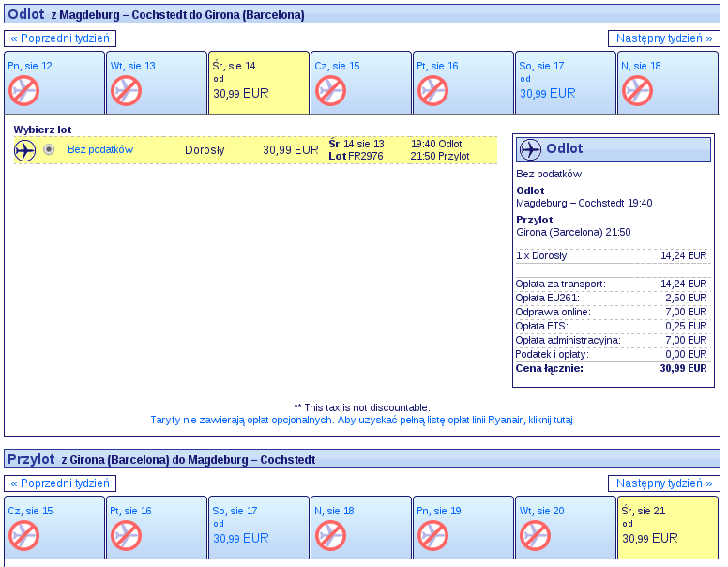Screen dimensions: 728x567
Task: Click no-flight icon in outbound Pt, sie 16
Action: coord(432,91)
